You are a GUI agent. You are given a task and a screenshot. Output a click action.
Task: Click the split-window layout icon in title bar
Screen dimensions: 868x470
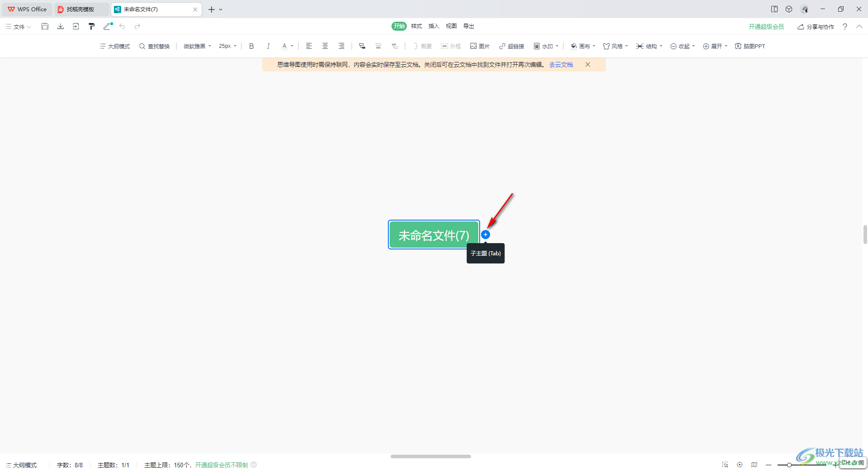[774, 9]
